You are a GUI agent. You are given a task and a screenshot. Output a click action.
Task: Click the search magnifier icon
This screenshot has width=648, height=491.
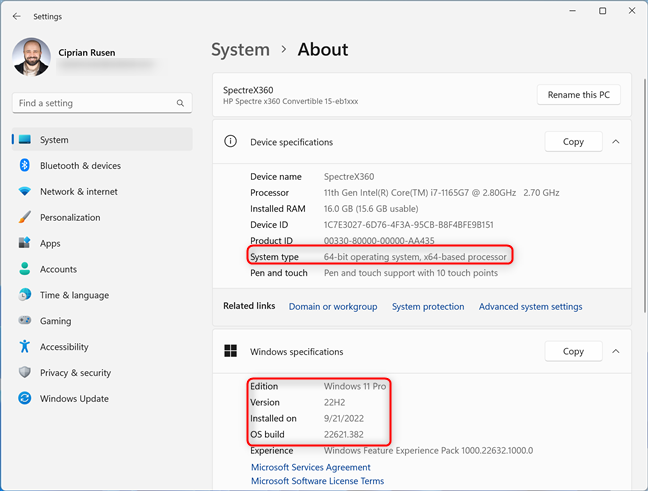[x=181, y=103]
